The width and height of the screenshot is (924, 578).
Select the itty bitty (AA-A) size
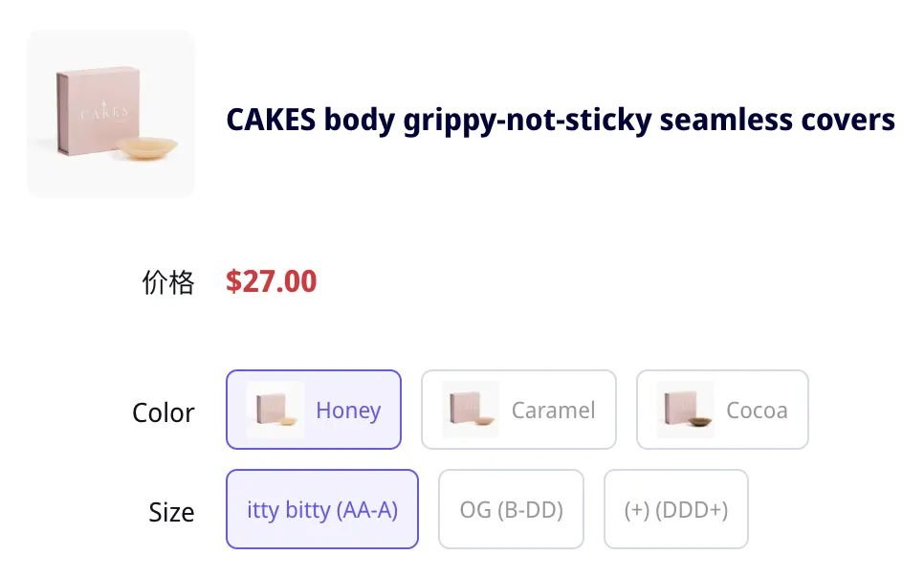[322, 509]
